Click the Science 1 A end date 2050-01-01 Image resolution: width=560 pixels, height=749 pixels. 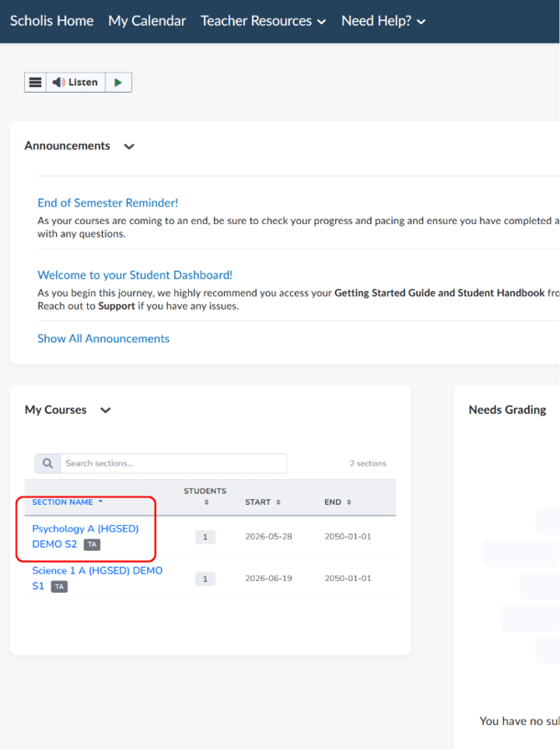tap(348, 578)
